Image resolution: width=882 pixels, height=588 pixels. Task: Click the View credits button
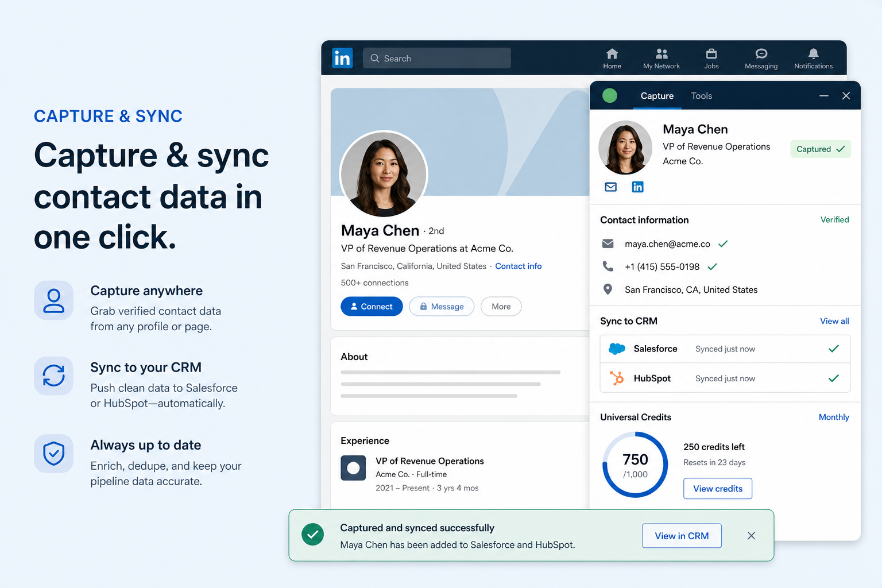click(718, 489)
